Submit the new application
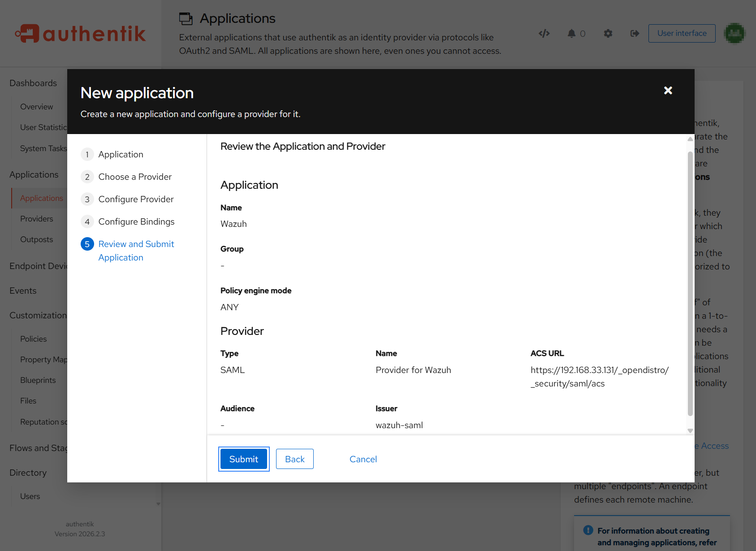Image resolution: width=756 pixels, height=551 pixels. (x=244, y=459)
